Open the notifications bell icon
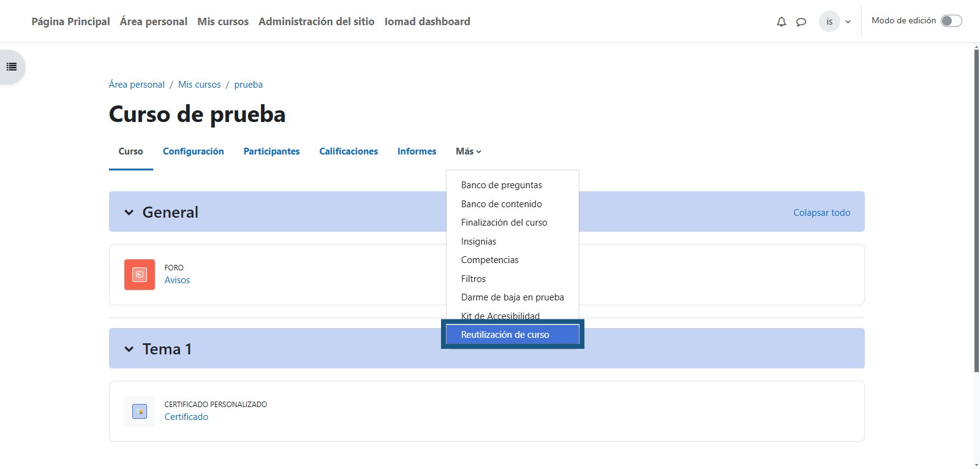 point(781,22)
